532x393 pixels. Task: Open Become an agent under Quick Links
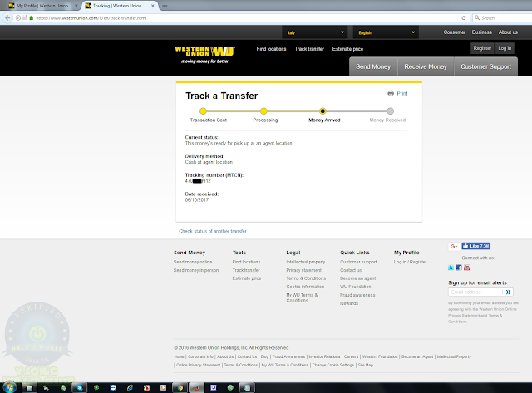(358, 278)
